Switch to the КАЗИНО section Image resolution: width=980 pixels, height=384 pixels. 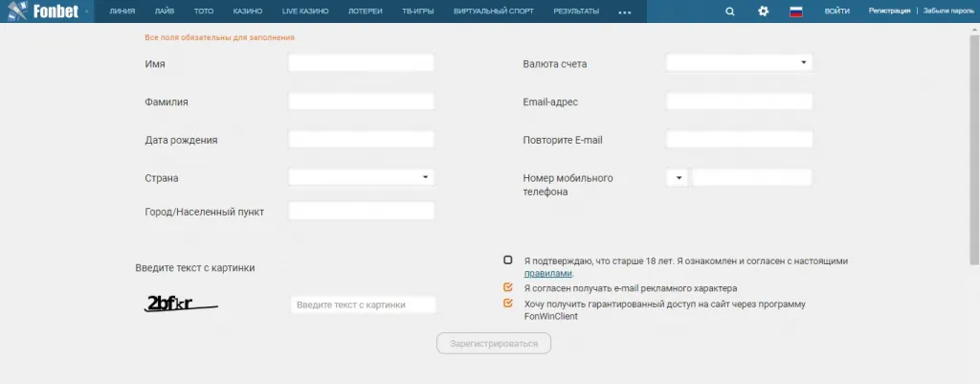(248, 11)
